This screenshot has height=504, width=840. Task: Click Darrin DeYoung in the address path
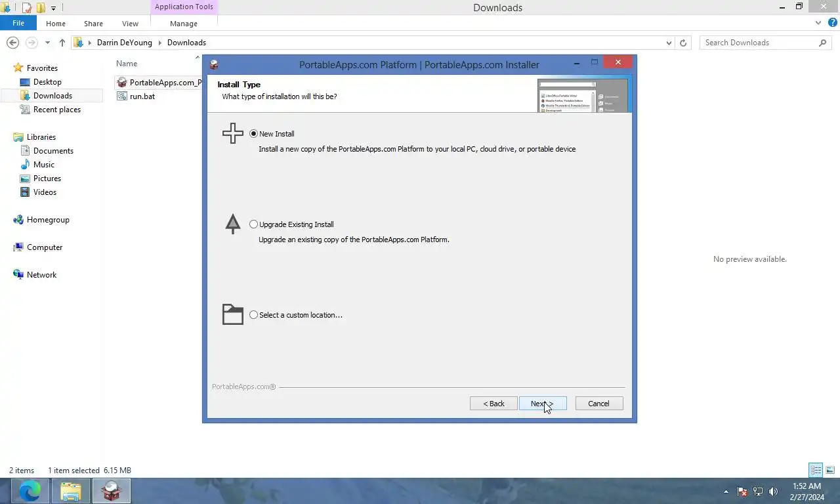point(125,43)
